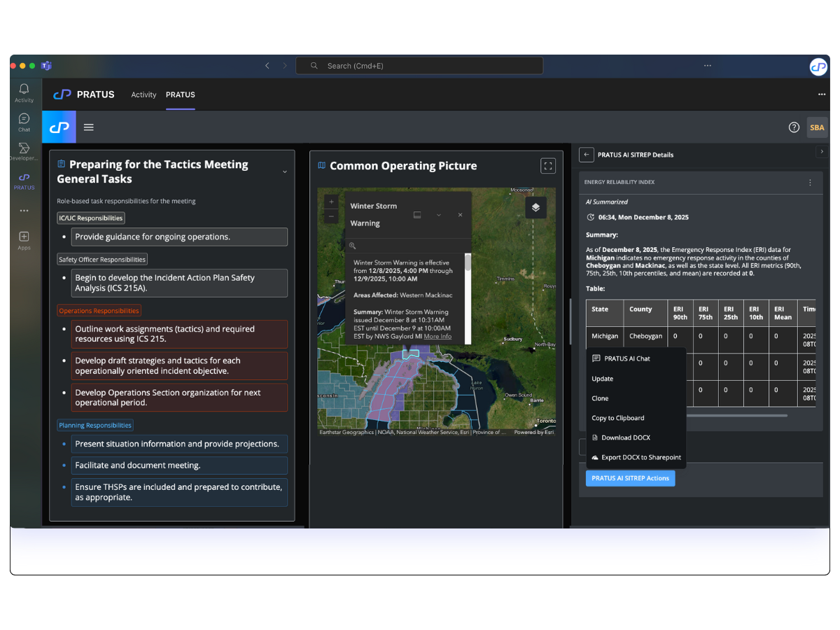
Task: Open the help question mark icon
Action: pos(794,127)
